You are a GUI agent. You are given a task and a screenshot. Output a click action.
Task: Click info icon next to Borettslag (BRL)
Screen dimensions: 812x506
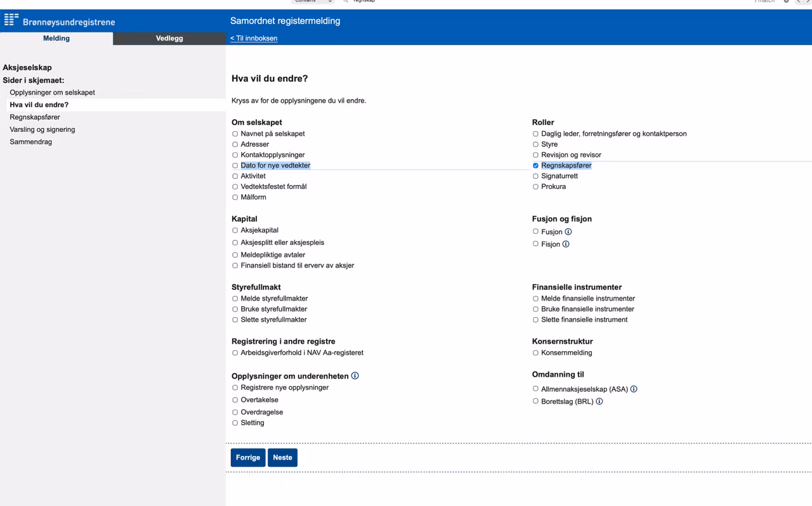599,401
